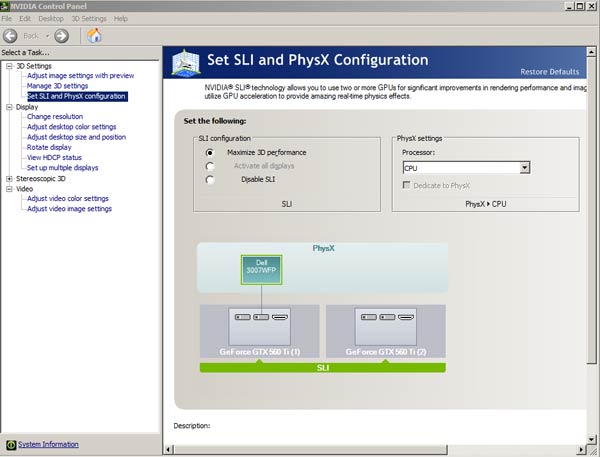Go to the Home icon in toolbar
Viewport: 600px width, 457px height.
pyautogui.click(x=94, y=36)
